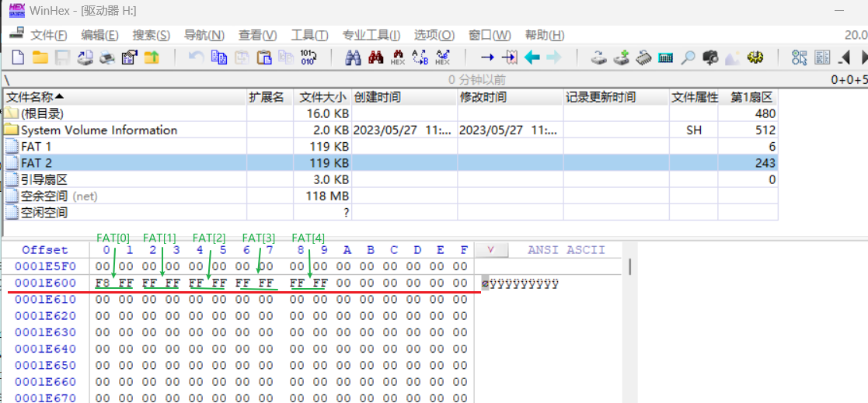
Task: Click the Open disk image icon
Action: tap(83, 57)
